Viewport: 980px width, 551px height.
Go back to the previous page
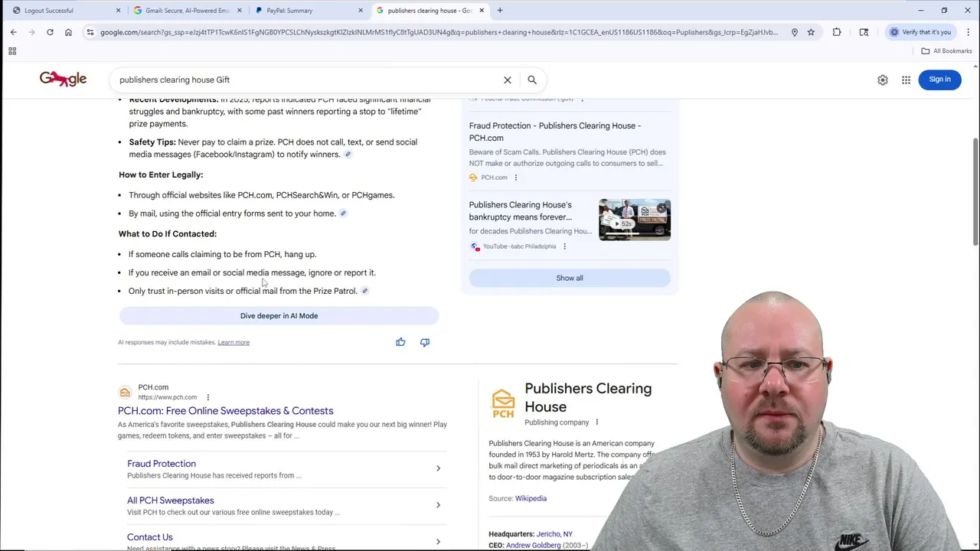13,32
